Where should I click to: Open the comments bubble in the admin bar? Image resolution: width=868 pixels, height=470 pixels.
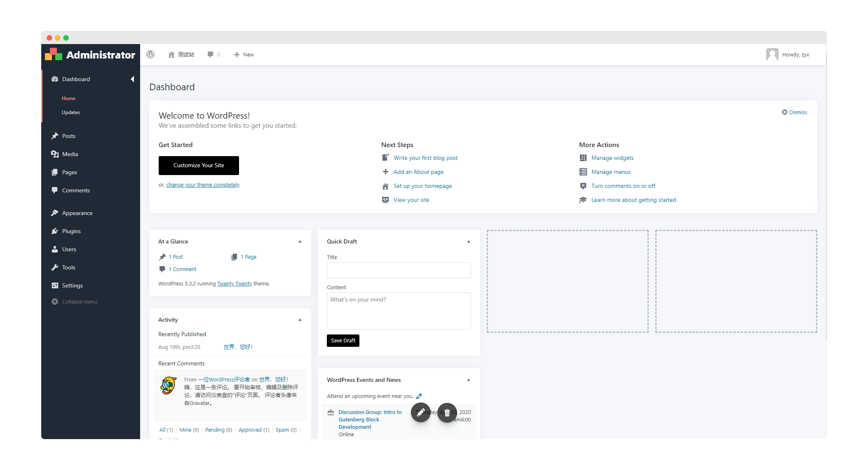click(x=213, y=54)
